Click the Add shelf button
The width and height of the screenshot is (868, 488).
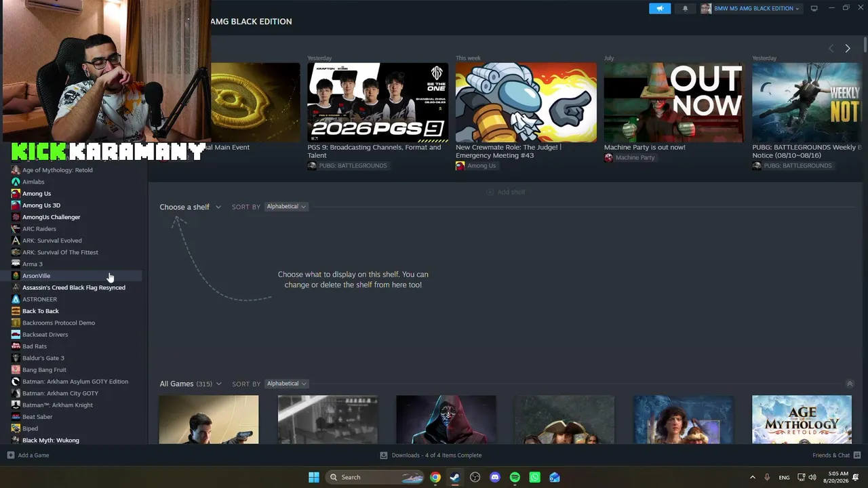(x=506, y=192)
